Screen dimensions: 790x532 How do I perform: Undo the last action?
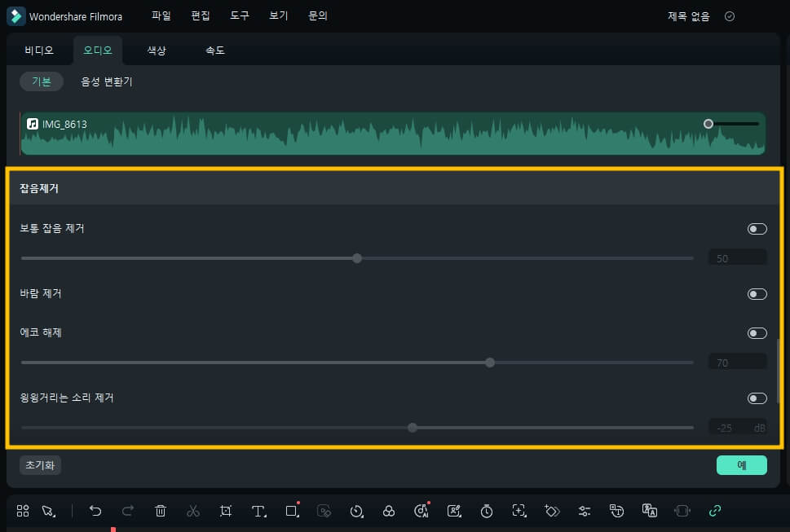pos(95,511)
